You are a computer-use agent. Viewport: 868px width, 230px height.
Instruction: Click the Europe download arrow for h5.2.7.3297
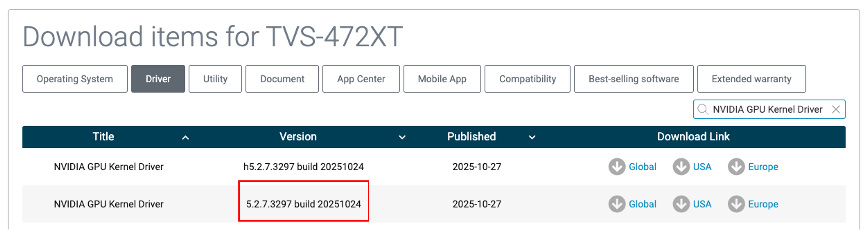click(x=737, y=166)
